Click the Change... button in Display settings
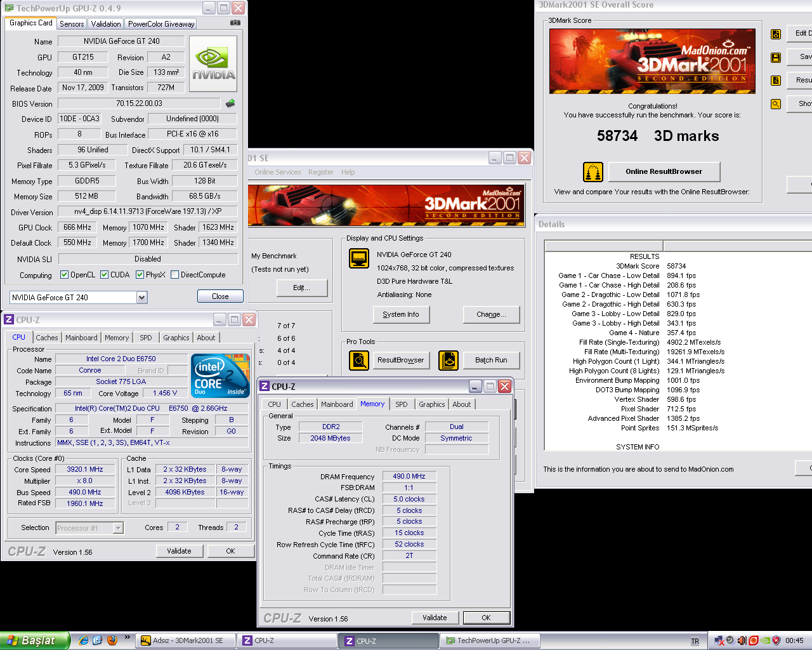 point(492,314)
